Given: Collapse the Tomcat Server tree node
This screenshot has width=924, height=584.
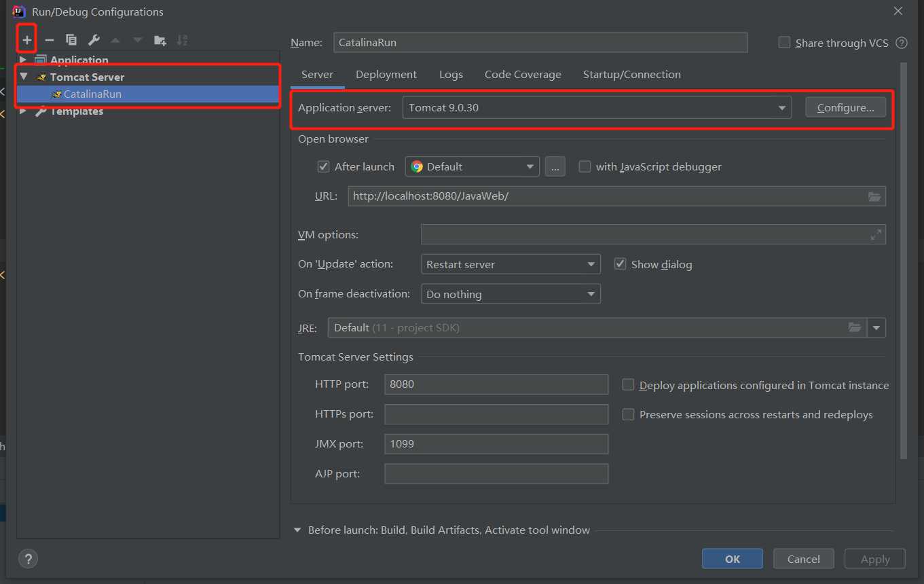Looking at the screenshot, I should pos(24,77).
